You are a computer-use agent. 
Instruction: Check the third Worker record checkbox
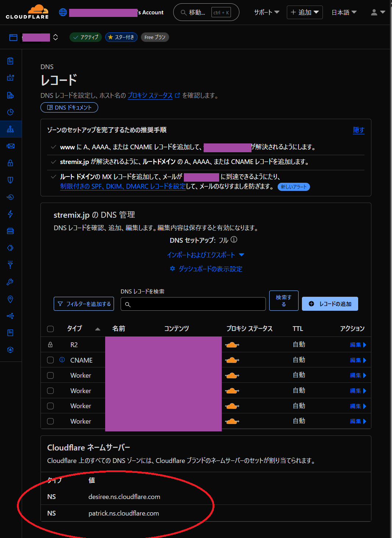[x=50, y=406]
